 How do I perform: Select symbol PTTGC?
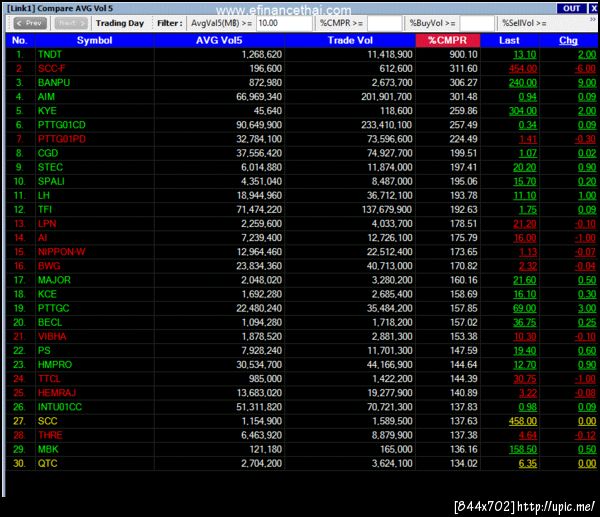point(53,308)
